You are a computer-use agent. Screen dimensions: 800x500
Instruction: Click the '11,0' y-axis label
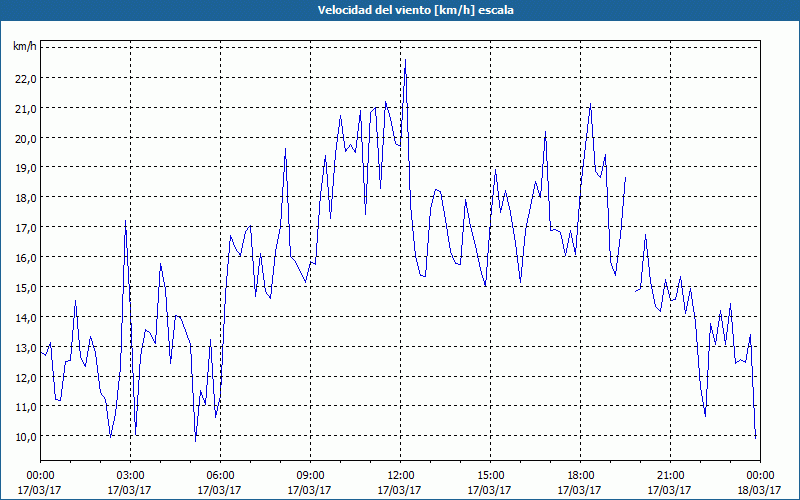click(25, 407)
